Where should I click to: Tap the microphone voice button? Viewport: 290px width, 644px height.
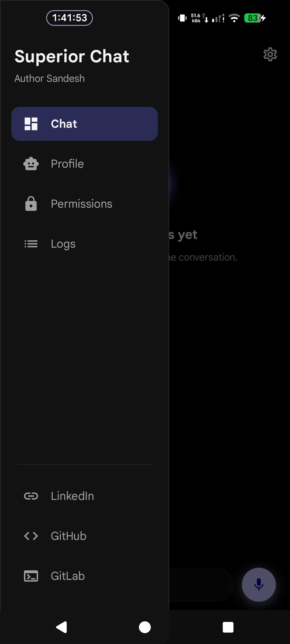pyautogui.click(x=259, y=584)
